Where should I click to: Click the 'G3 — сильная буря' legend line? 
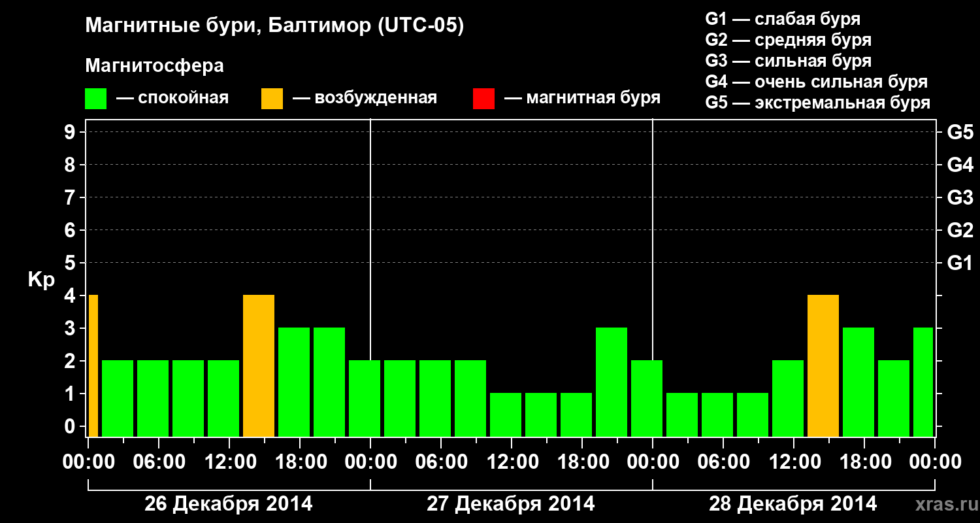click(x=789, y=61)
